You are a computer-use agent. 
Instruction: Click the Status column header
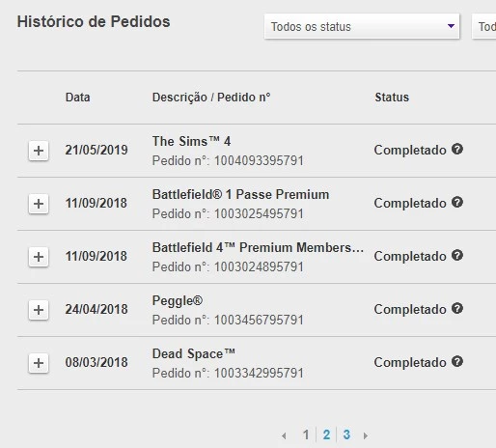coord(392,98)
